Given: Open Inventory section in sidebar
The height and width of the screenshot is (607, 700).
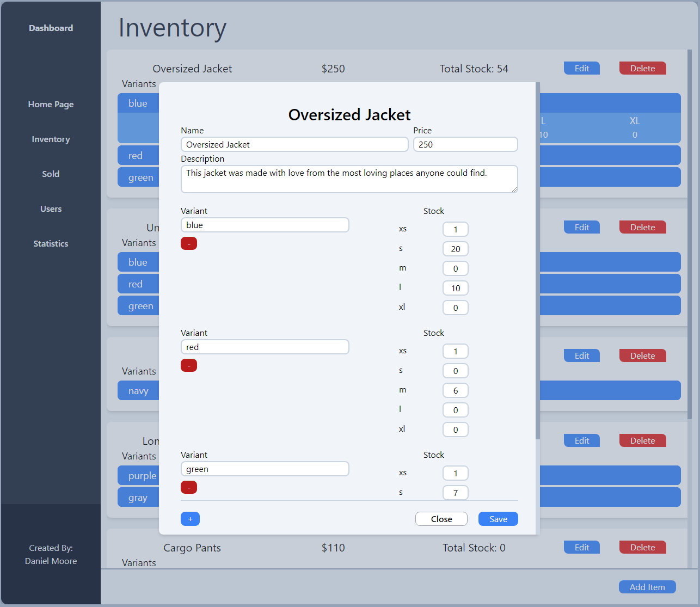Looking at the screenshot, I should tap(51, 139).
